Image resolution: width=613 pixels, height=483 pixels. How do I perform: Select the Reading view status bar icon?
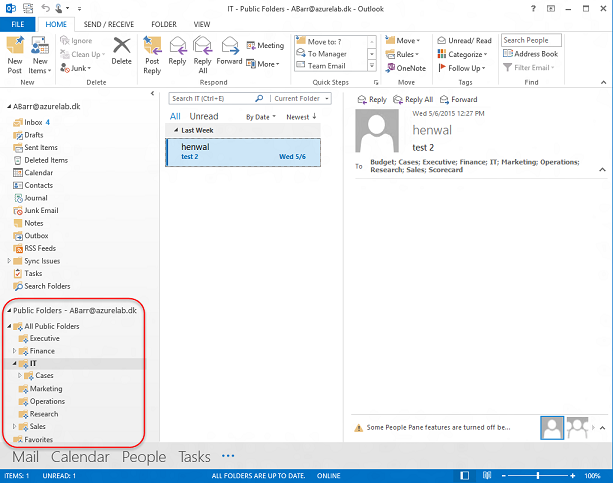[487, 476]
